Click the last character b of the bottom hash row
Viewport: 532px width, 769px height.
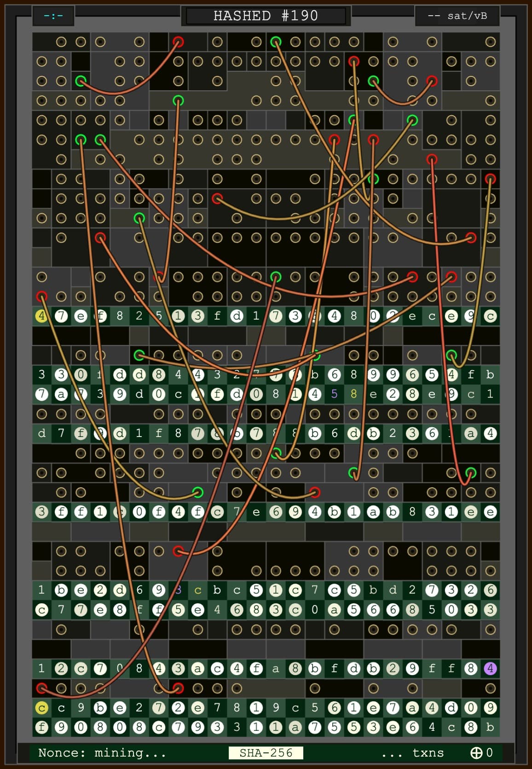(x=490, y=727)
